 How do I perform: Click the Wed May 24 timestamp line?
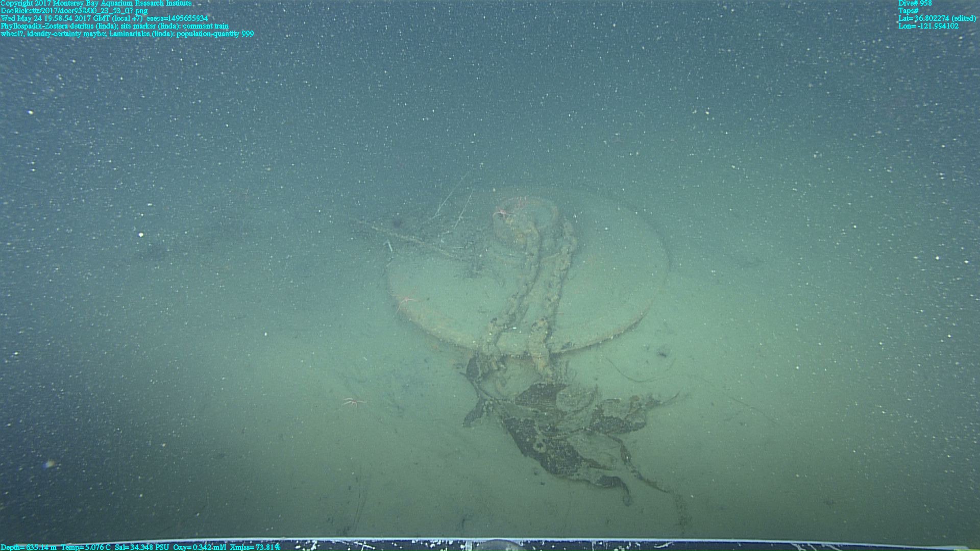[71, 18]
